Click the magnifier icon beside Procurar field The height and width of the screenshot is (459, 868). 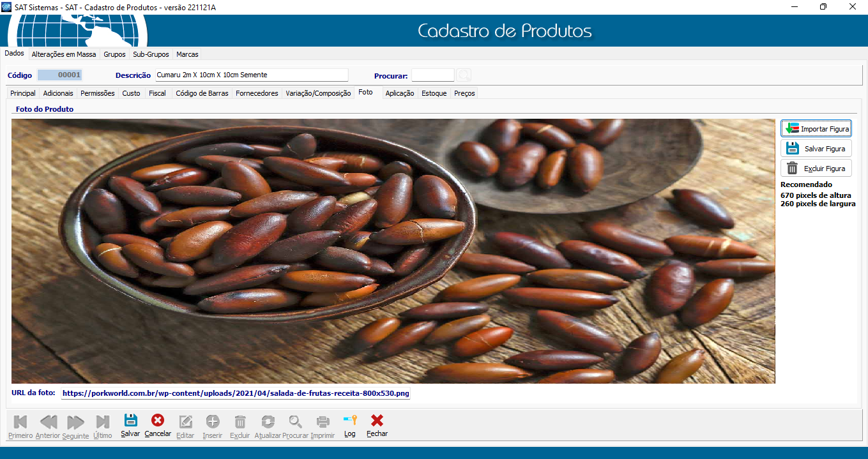pos(464,75)
